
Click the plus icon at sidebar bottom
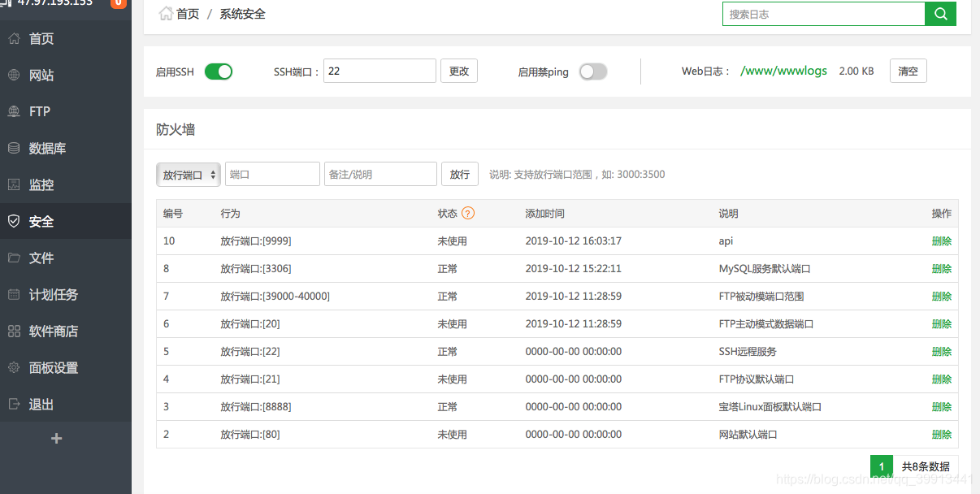click(56, 439)
